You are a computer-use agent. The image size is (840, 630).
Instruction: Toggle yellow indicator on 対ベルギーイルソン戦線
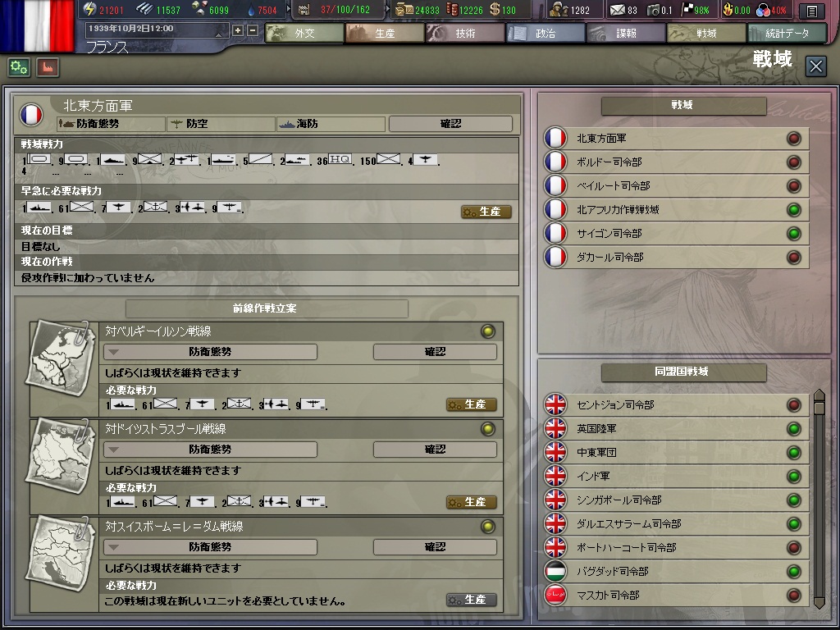[x=488, y=331]
